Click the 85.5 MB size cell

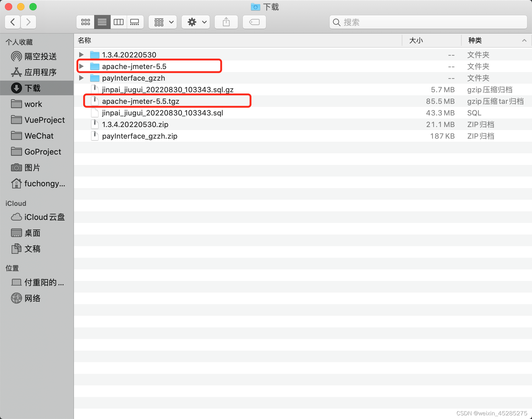click(x=440, y=101)
